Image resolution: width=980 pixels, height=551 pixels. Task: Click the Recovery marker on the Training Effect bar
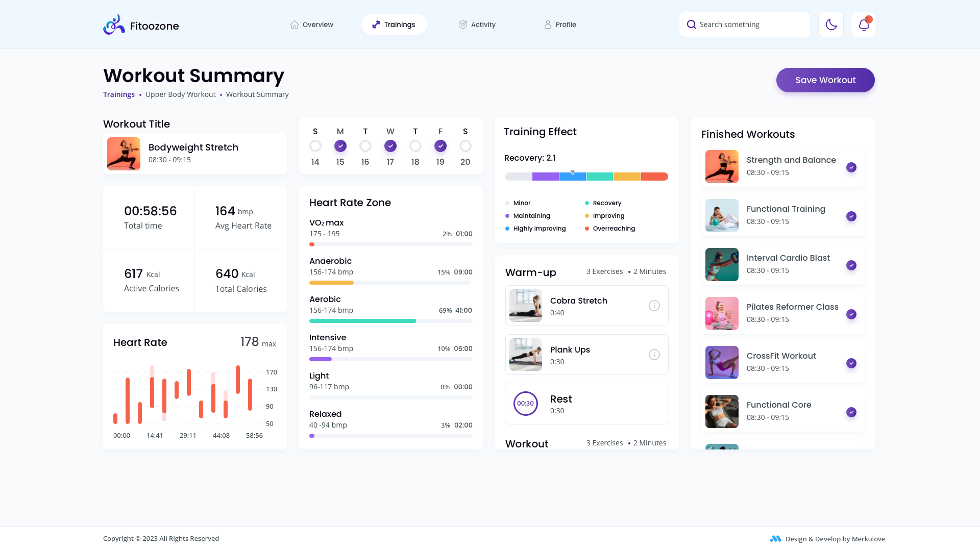click(x=573, y=171)
